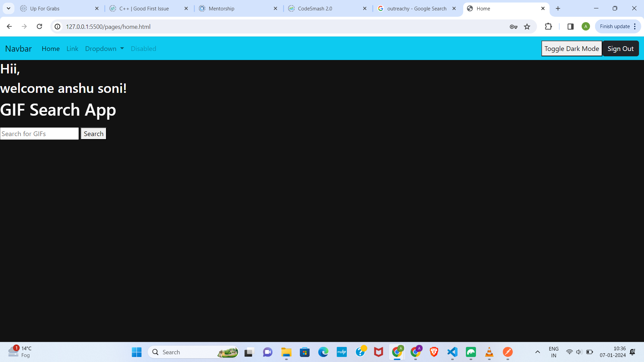Switch to the Mentorship tab
This screenshot has width=644, height=362.
coord(221,8)
